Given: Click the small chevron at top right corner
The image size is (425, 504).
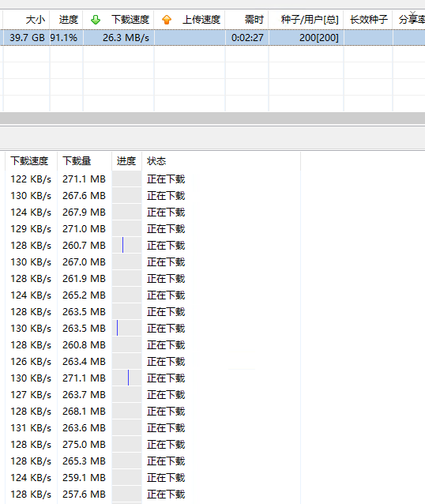Looking at the screenshot, I should [x=413, y=13].
